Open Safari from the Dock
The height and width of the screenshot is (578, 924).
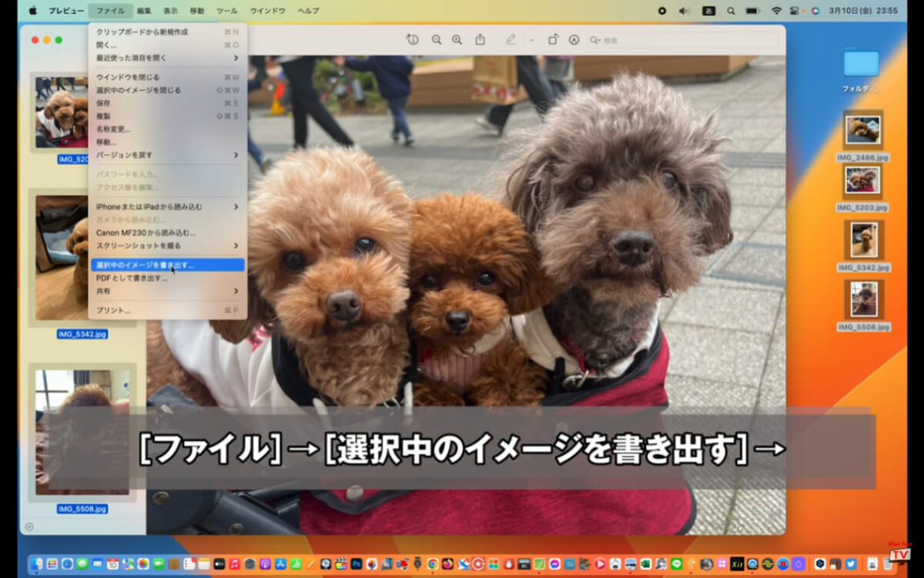(68, 564)
